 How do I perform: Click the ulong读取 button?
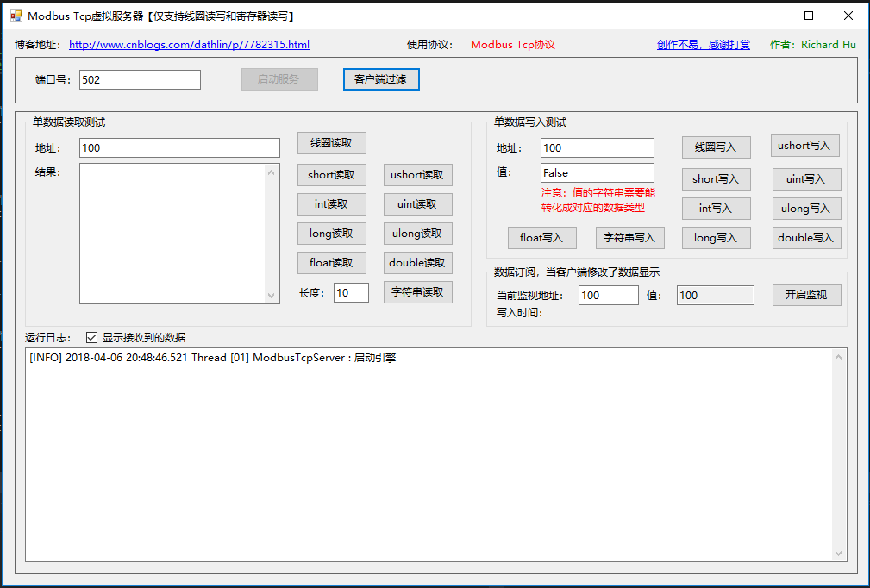coord(418,234)
